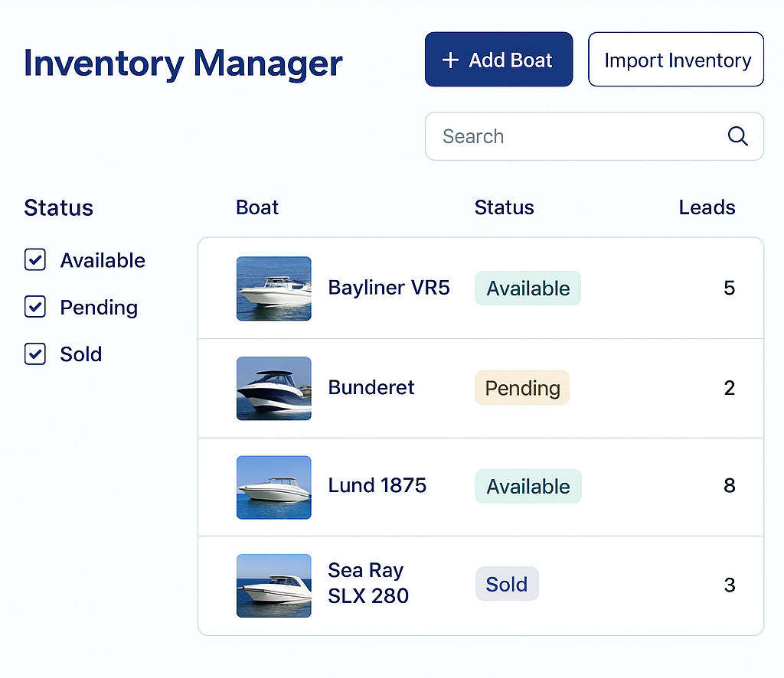The image size is (784, 678).
Task: Uncheck the Available status filter
Action: [x=35, y=260]
